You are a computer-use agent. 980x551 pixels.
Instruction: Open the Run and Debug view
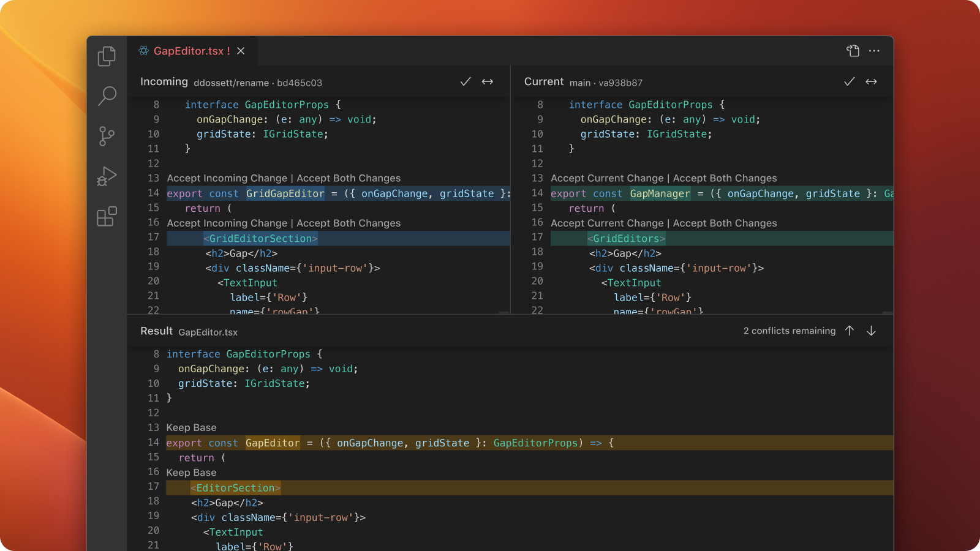click(107, 176)
